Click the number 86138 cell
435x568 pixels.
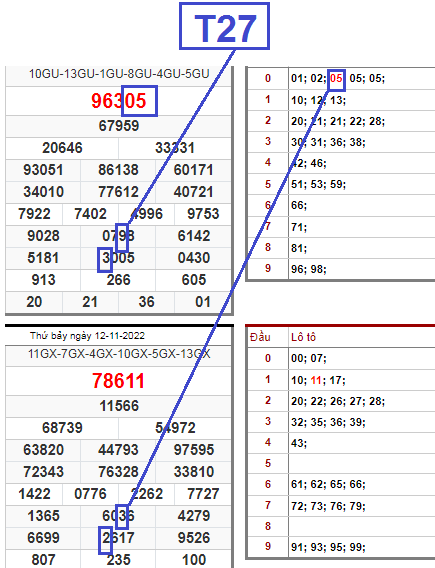[x=118, y=170]
